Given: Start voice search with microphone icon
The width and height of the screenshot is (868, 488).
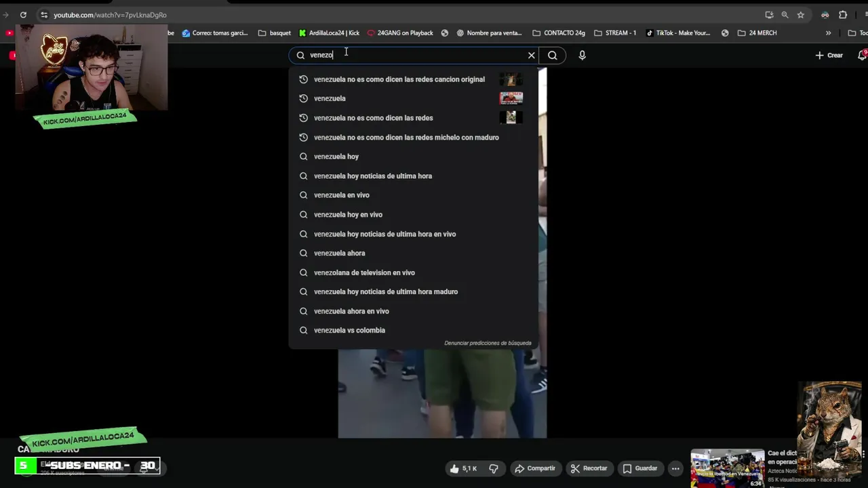Looking at the screenshot, I should 582,56.
